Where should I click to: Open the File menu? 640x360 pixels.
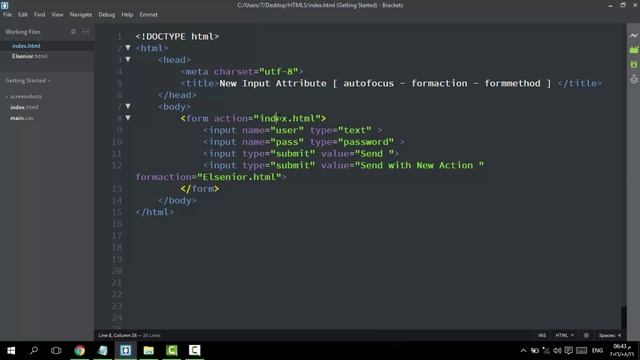7,14
